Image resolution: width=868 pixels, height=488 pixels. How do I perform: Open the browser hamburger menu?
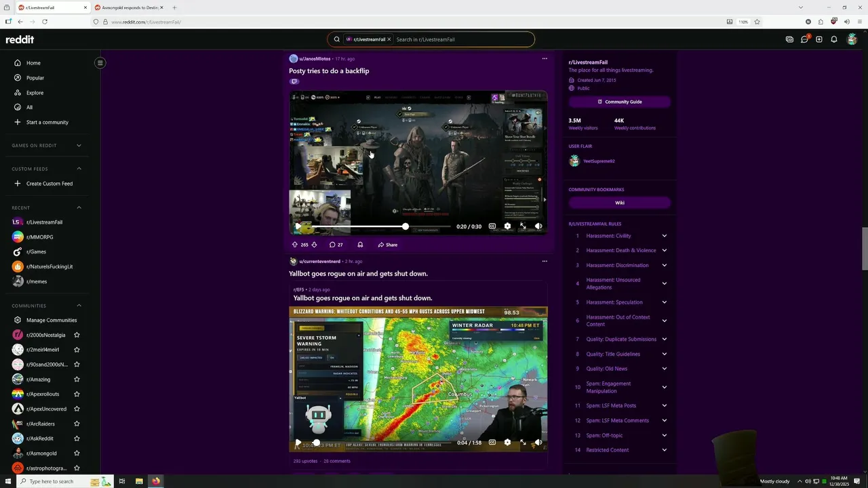pos(859,22)
